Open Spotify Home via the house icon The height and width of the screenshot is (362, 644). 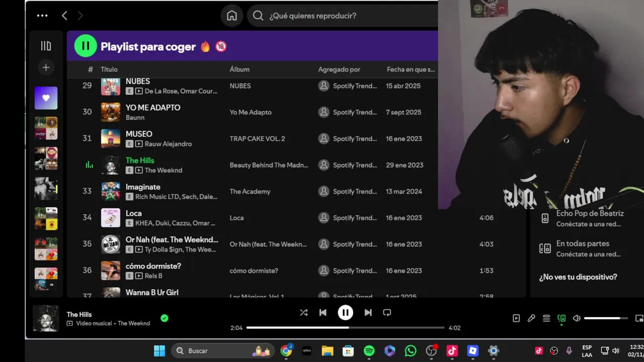click(232, 16)
